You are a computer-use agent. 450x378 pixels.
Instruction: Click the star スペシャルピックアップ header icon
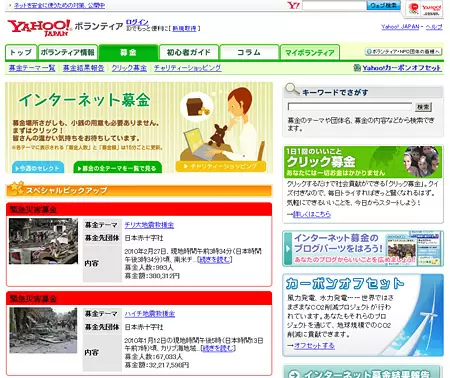(17, 188)
